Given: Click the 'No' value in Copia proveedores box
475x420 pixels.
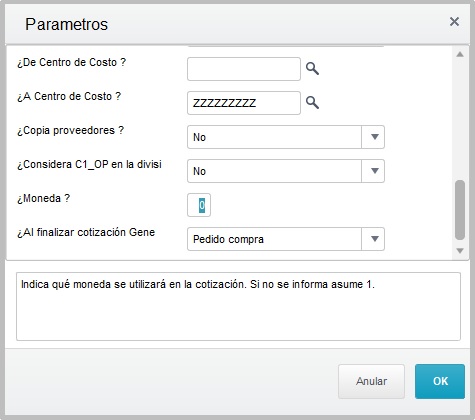Looking at the screenshot, I should [199, 137].
